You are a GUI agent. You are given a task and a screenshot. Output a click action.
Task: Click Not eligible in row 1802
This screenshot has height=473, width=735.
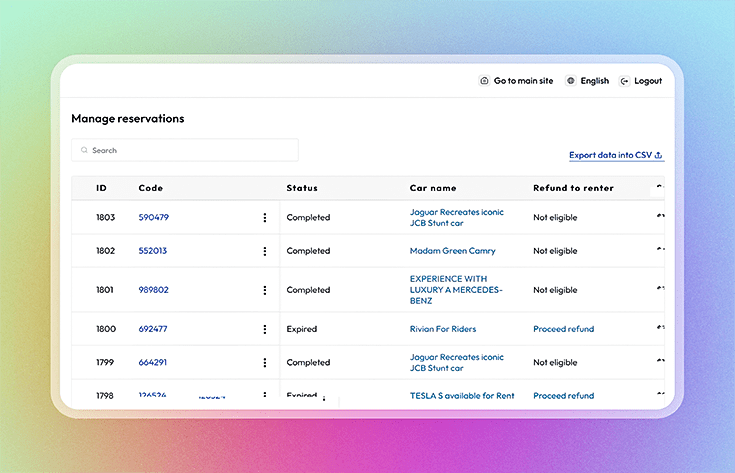pyautogui.click(x=555, y=251)
